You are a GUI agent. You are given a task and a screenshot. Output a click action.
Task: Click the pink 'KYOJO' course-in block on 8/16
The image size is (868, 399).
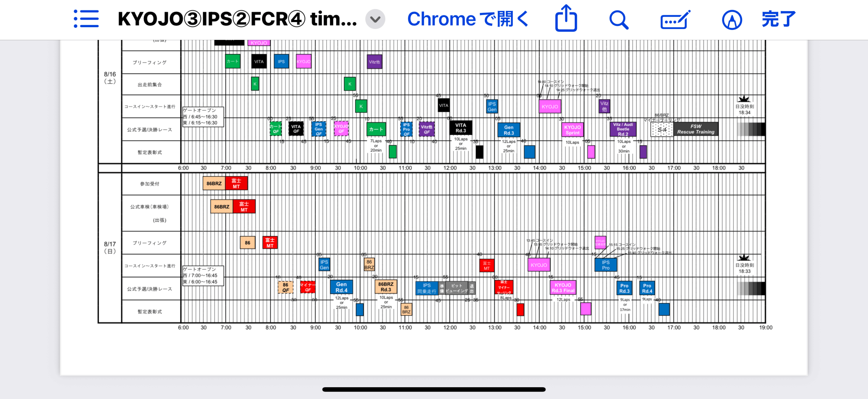pos(550,106)
